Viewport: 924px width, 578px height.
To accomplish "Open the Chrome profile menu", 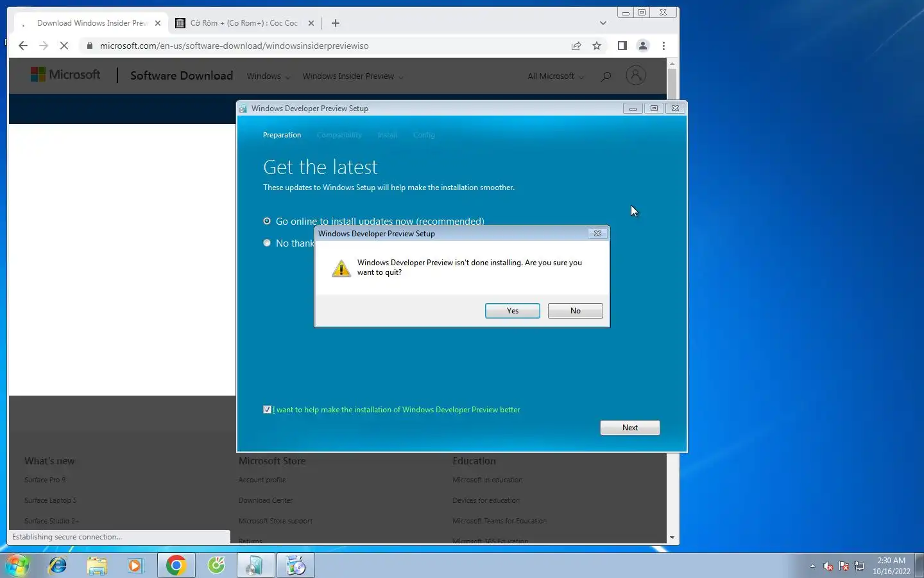I will [642, 46].
